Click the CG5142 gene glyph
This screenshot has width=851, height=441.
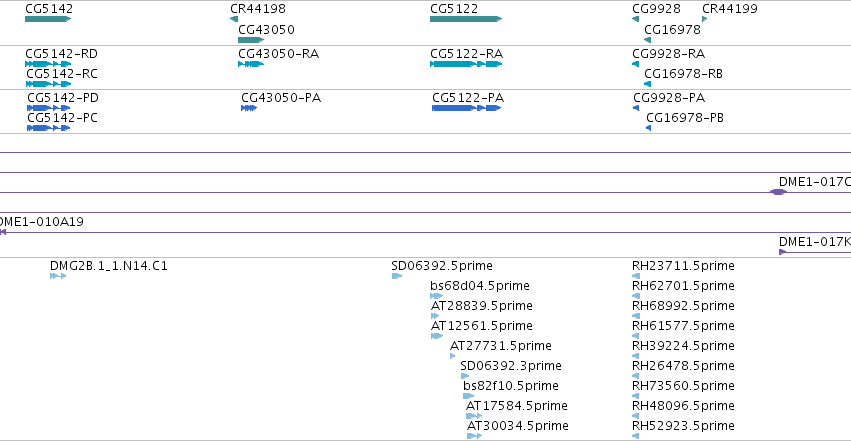pos(48,19)
